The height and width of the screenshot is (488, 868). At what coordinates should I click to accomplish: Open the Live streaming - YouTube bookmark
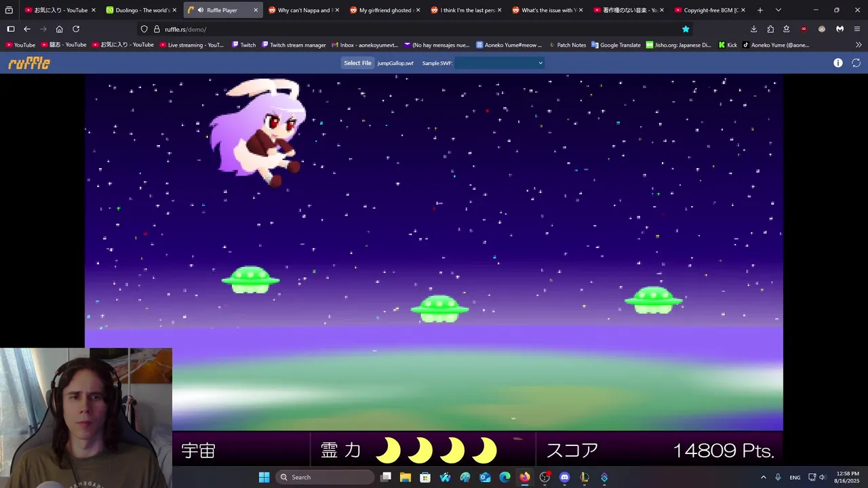click(192, 45)
